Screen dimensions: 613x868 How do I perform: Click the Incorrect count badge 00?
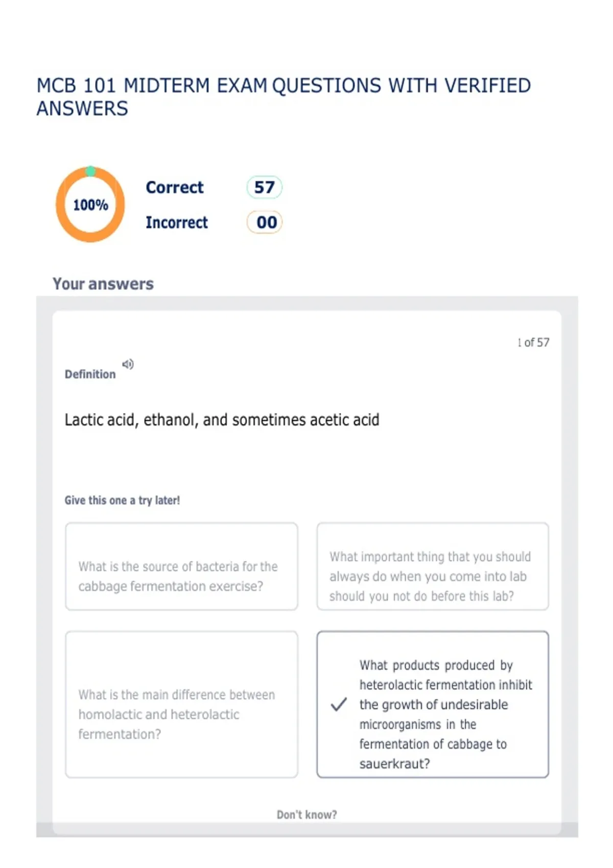tap(265, 222)
